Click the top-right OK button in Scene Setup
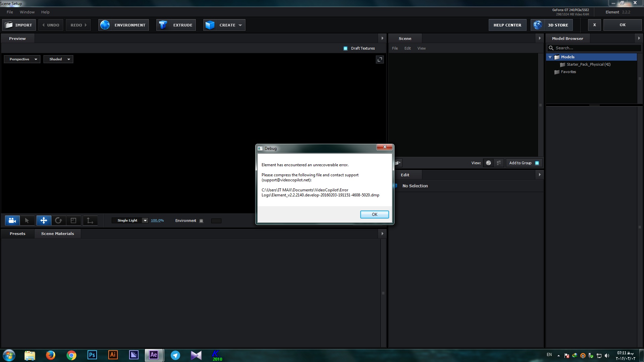This screenshot has width=644, height=362. click(x=623, y=25)
